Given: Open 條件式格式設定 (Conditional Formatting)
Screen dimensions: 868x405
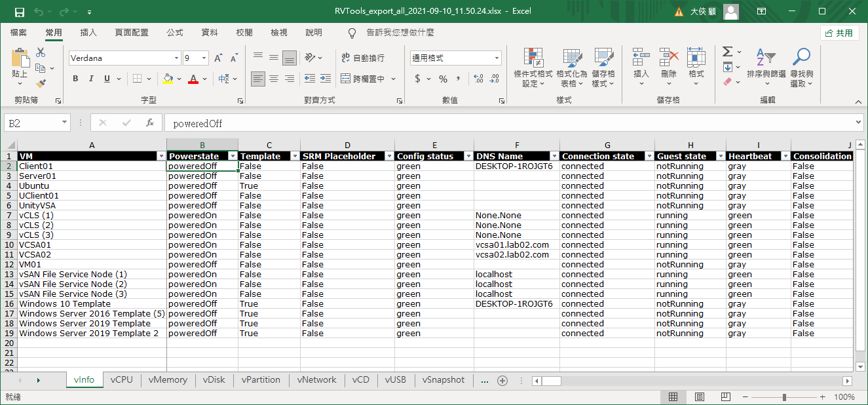Looking at the screenshot, I should [533, 67].
